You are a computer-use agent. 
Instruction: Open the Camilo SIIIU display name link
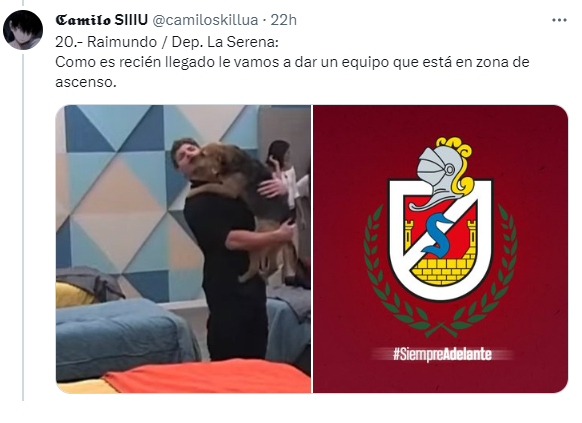tap(101, 20)
